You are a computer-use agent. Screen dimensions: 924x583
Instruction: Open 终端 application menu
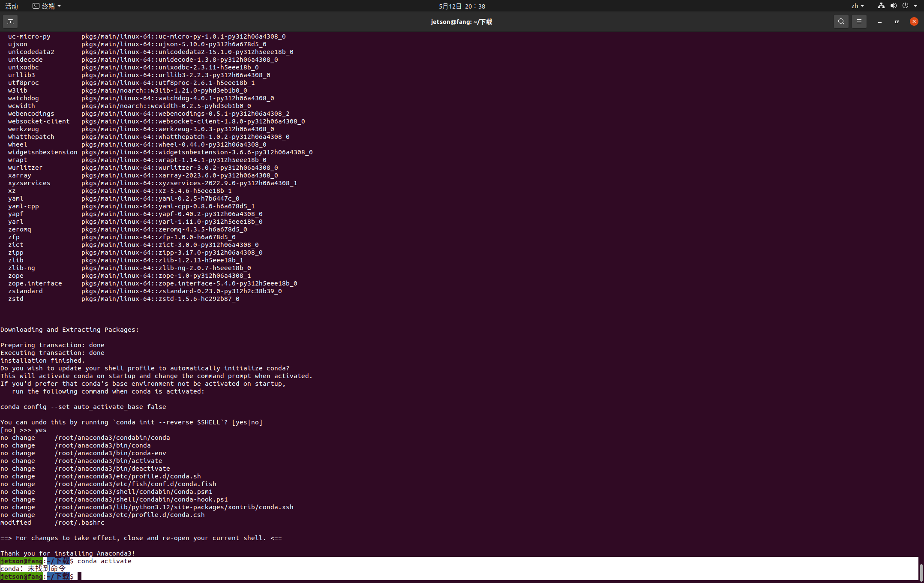click(x=47, y=6)
